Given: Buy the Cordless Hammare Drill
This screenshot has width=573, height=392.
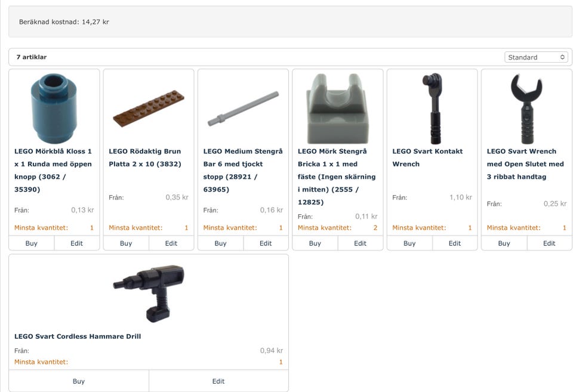Looking at the screenshot, I should tap(79, 381).
